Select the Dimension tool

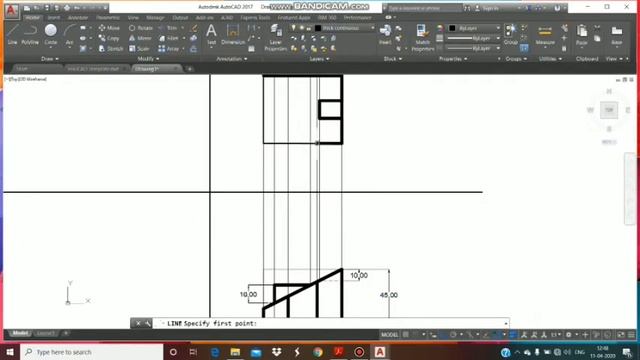point(233,34)
